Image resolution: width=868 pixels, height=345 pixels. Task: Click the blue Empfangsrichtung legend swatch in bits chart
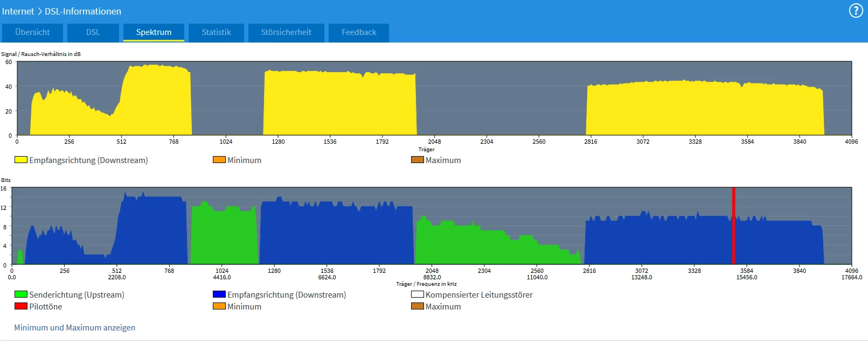pyautogui.click(x=219, y=294)
